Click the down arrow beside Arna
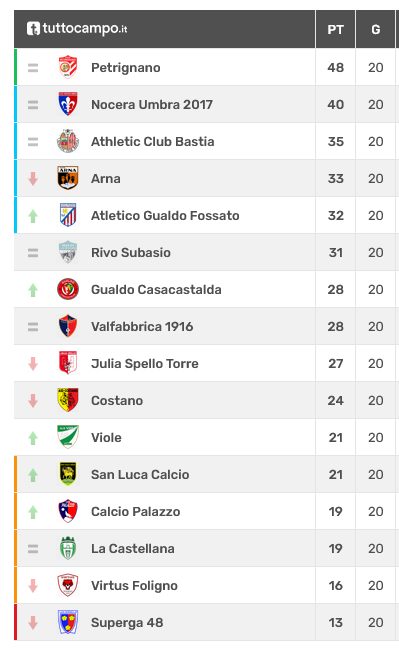This screenshot has height=649, width=399. [33, 179]
